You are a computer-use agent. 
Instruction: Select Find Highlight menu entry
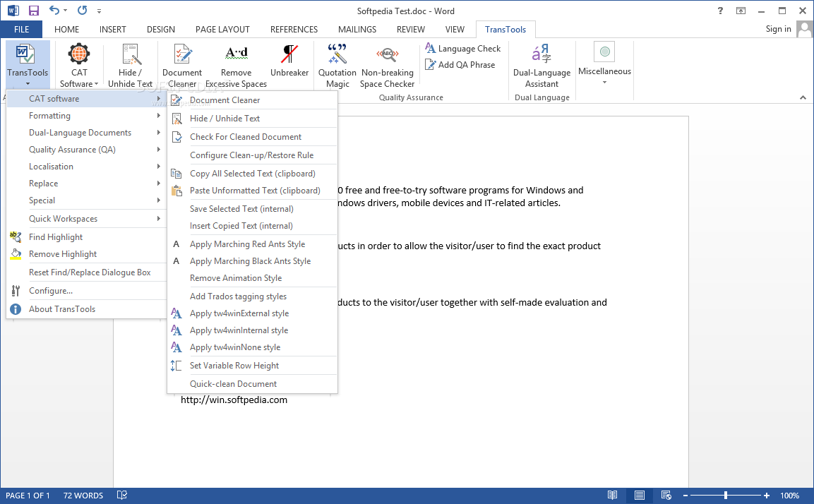(x=86, y=236)
